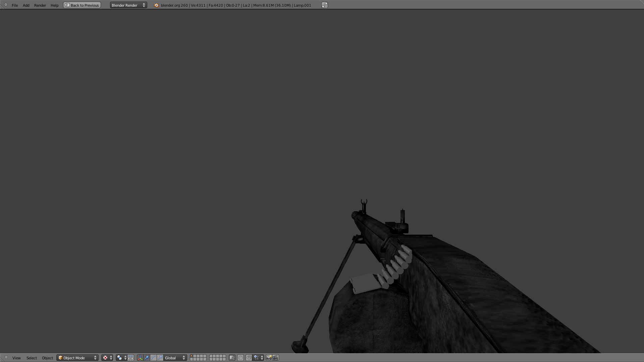This screenshot has height=362, width=644.
Task: Toggle the snap magnet icon
Action: (x=249, y=358)
